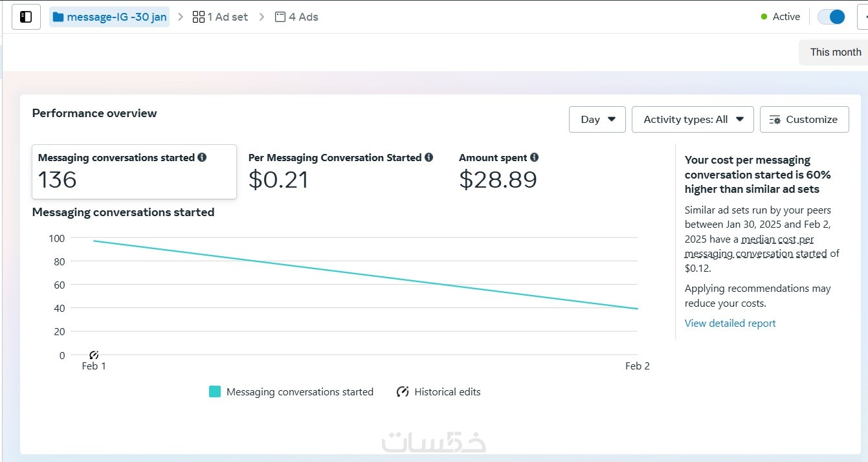The height and width of the screenshot is (462, 868).
Task: Toggle the sidebar panel icon
Action: point(26,17)
